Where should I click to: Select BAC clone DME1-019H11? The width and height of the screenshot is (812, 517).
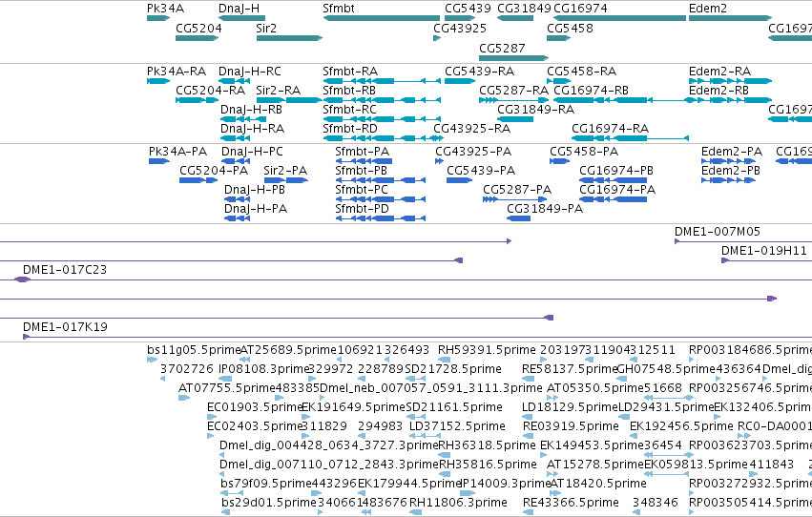(767, 260)
